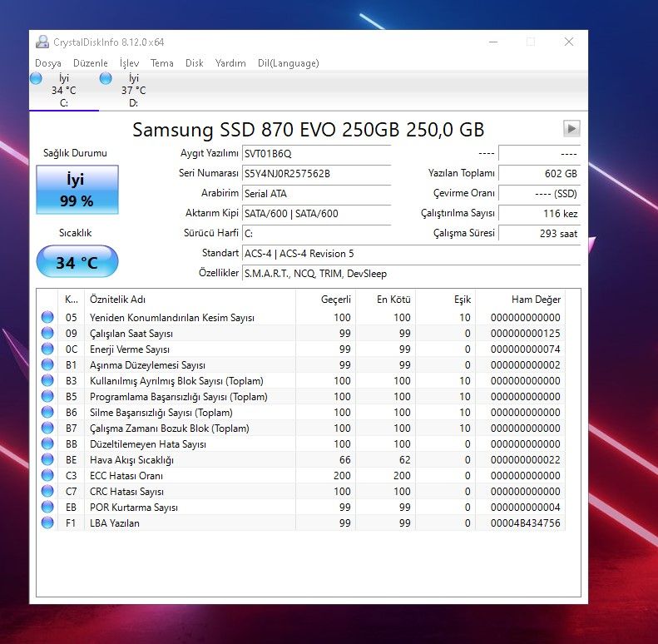Click the Arabirim field Serial ATA

[x=316, y=194]
